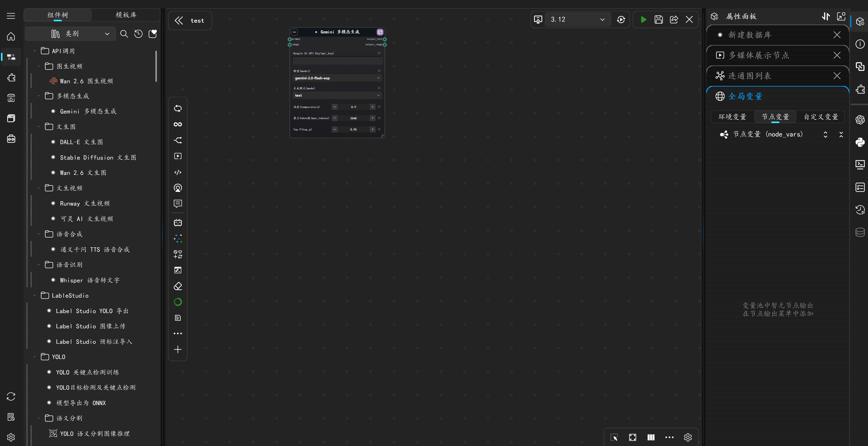Collapse the 文生图 folder

coord(39,127)
